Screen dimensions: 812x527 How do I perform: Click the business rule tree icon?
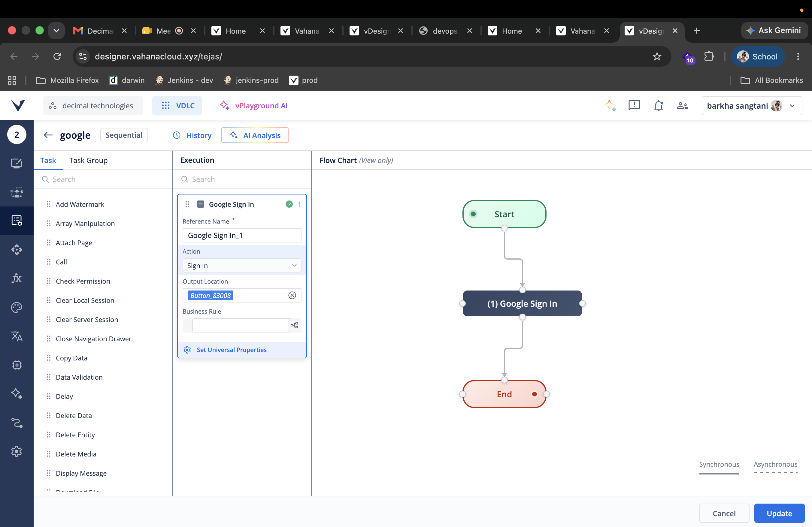tap(294, 325)
